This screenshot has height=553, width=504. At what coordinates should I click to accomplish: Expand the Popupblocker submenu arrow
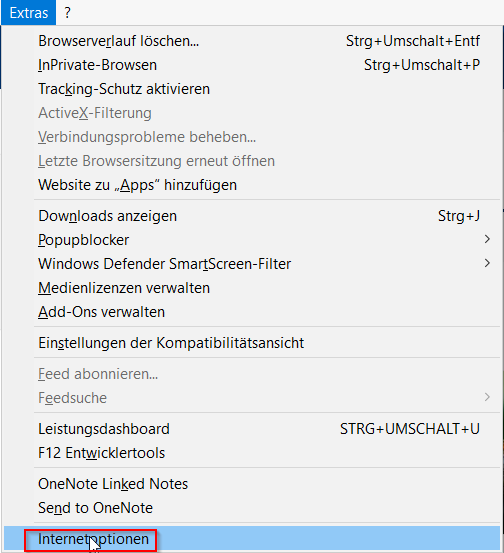[x=487, y=239]
